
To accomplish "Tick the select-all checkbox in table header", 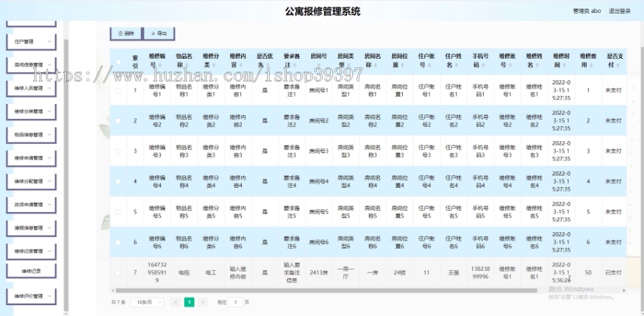I will pos(118,62).
